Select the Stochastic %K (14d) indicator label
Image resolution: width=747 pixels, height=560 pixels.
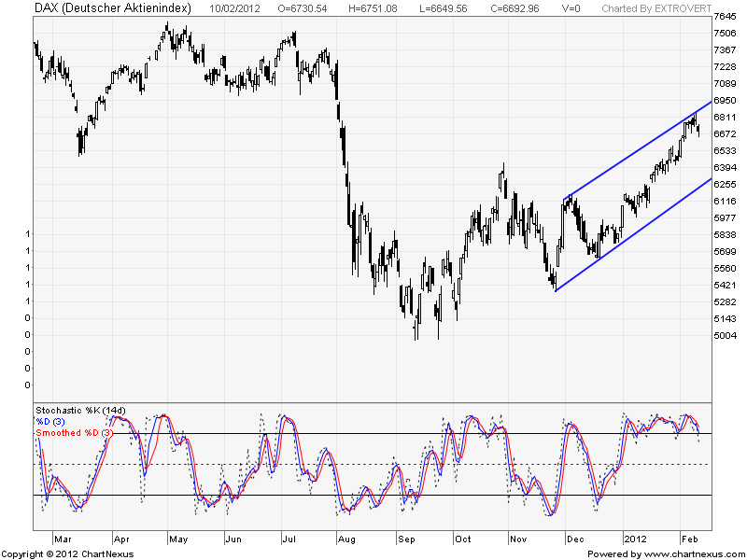[x=79, y=411]
